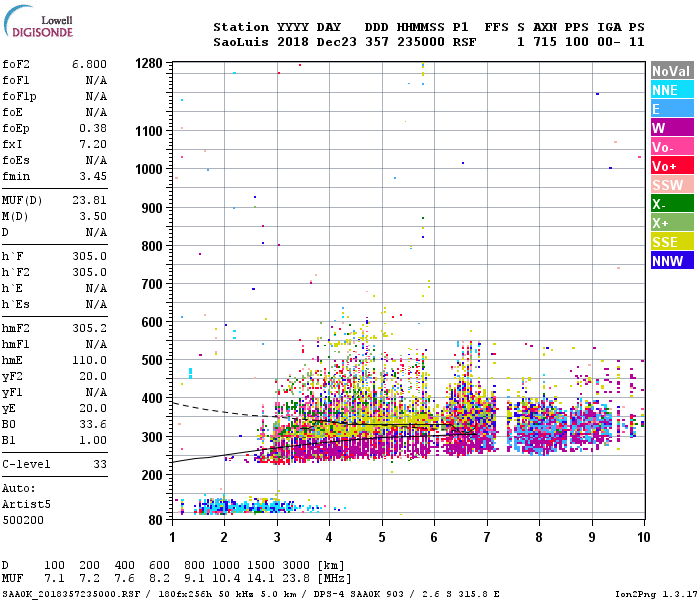The height and width of the screenshot is (600, 700).
Task: Click the B1 value 1.00
Action: [x=93, y=441]
